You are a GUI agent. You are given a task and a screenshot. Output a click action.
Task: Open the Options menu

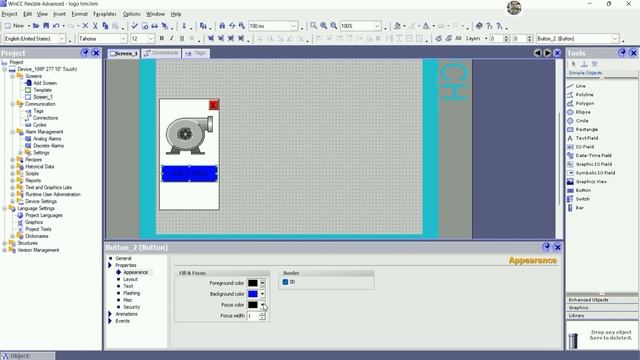pyautogui.click(x=131, y=14)
